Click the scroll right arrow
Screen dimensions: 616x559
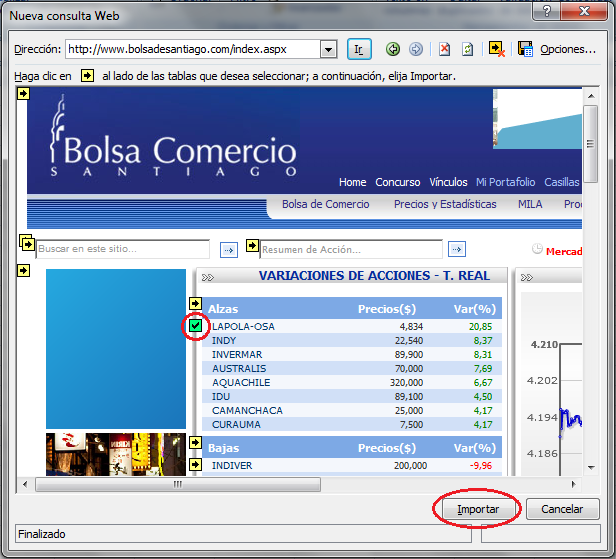pyautogui.click(x=573, y=484)
